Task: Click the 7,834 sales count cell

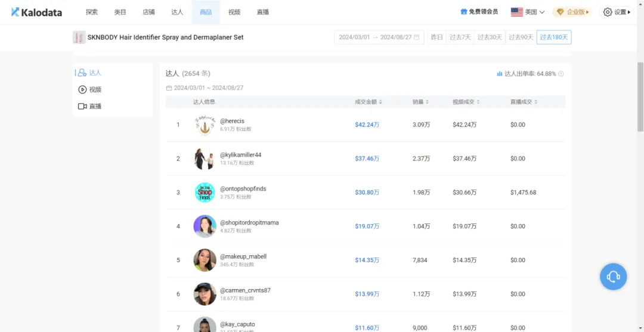Action: pos(420,260)
